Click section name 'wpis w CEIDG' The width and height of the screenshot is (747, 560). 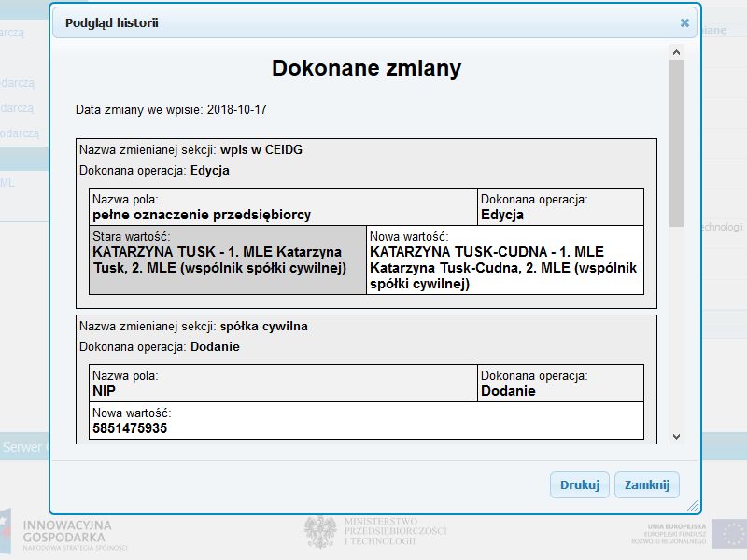coord(261,149)
